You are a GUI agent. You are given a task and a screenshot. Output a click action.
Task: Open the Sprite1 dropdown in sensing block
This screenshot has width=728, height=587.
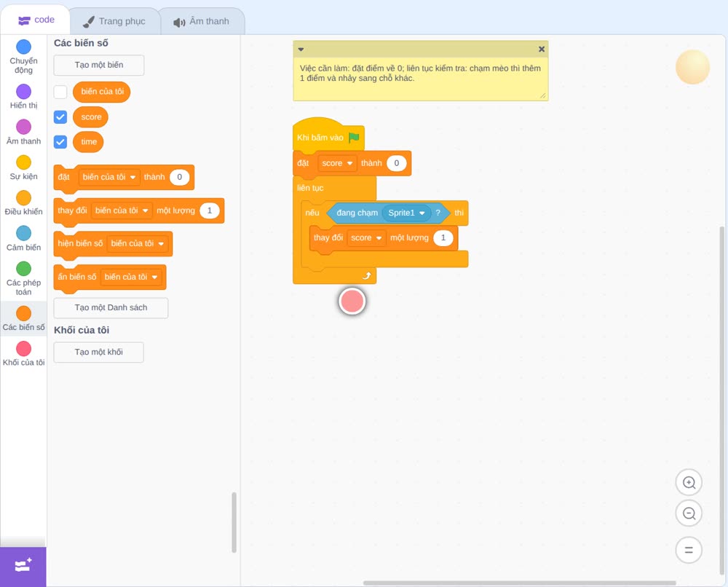tap(407, 213)
